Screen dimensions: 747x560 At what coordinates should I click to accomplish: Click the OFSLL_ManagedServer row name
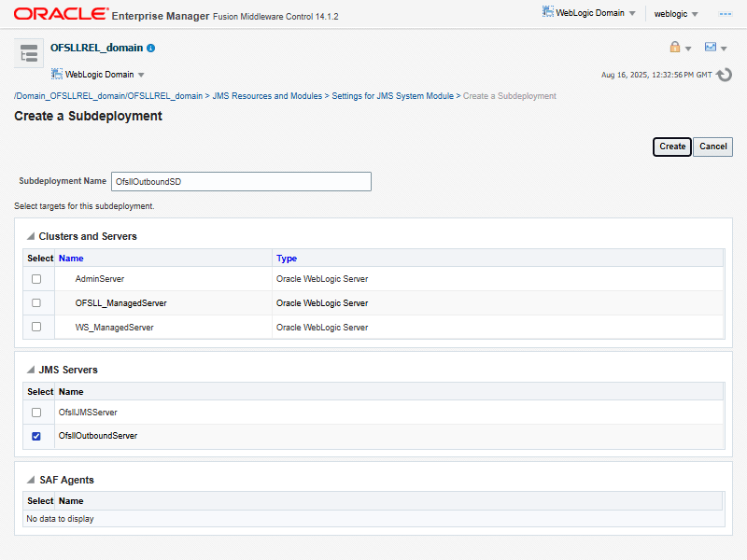click(121, 303)
